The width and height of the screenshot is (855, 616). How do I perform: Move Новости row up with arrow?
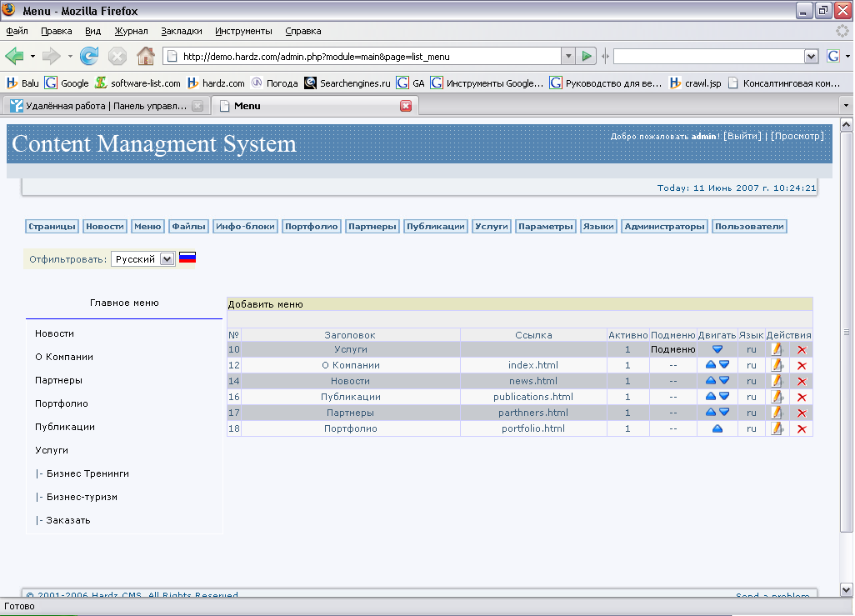click(711, 381)
